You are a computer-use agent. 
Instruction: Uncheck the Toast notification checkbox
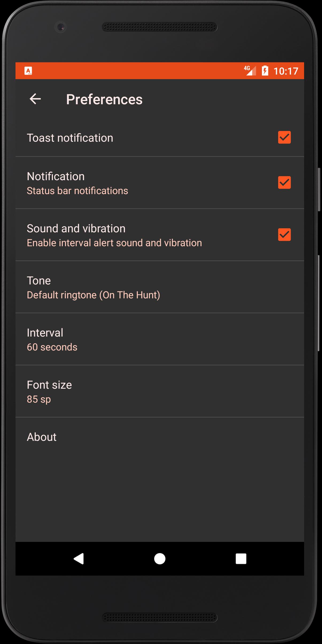coord(284,137)
